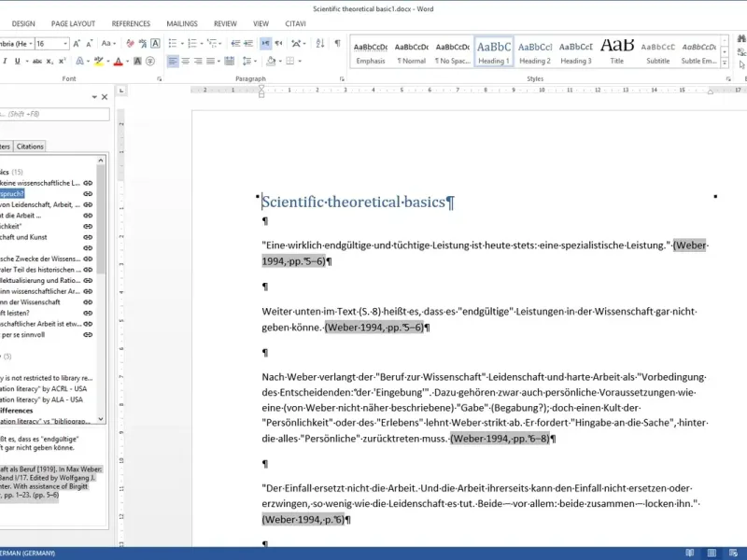Apply character border icon
The height and width of the screenshot is (560, 747).
(155, 44)
